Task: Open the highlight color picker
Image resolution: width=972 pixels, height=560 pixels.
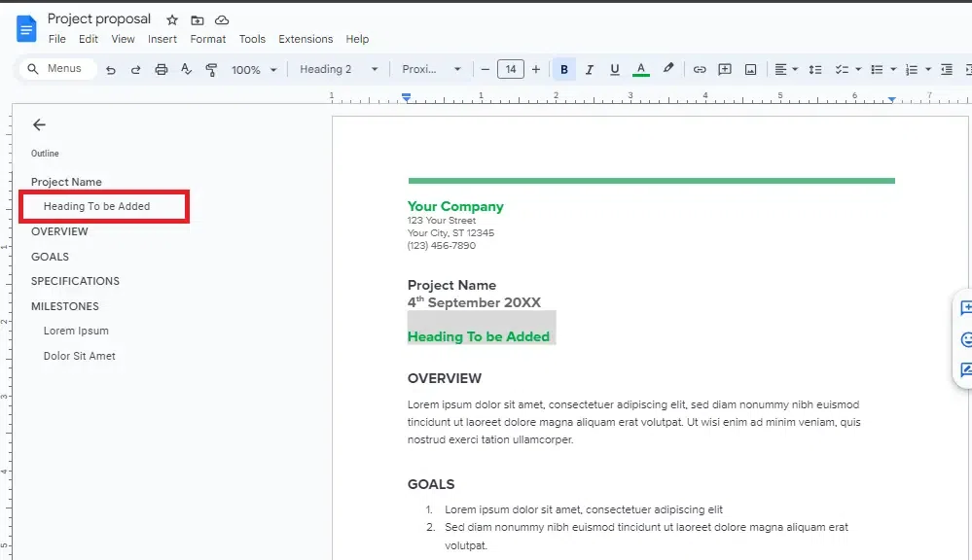Action: click(x=667, y=69)
